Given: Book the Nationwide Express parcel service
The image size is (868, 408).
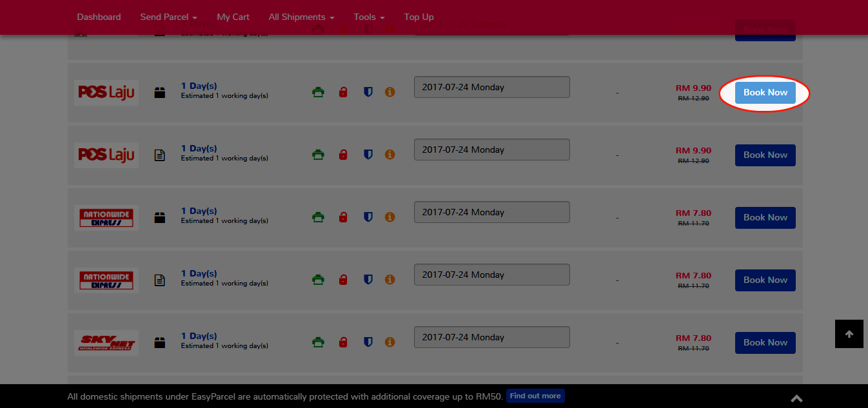Looking at the screenshot, I should click(x=765, y=218).
